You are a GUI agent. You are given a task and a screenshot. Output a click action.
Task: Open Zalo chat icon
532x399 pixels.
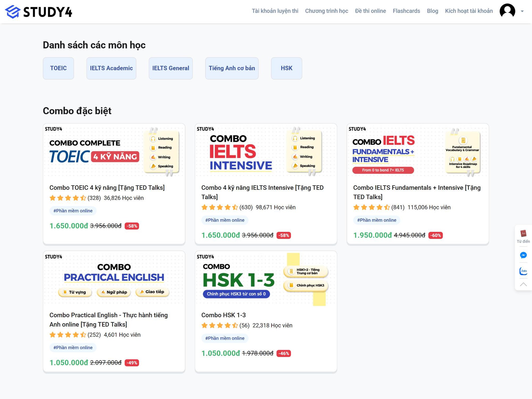click(523, 271)
